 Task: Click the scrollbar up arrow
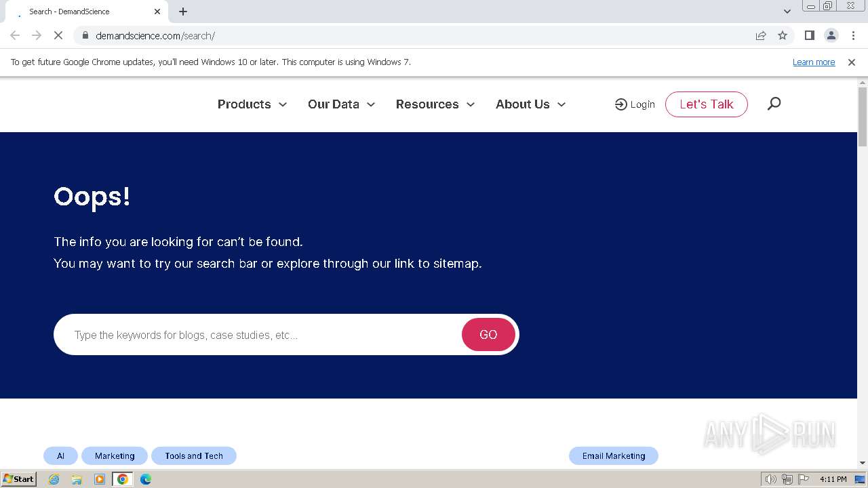coord(863,82)
